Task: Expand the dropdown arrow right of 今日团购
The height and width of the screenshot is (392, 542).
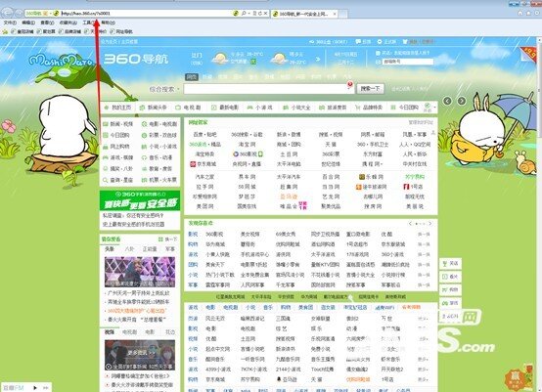Action: click(x=434, y=108)
